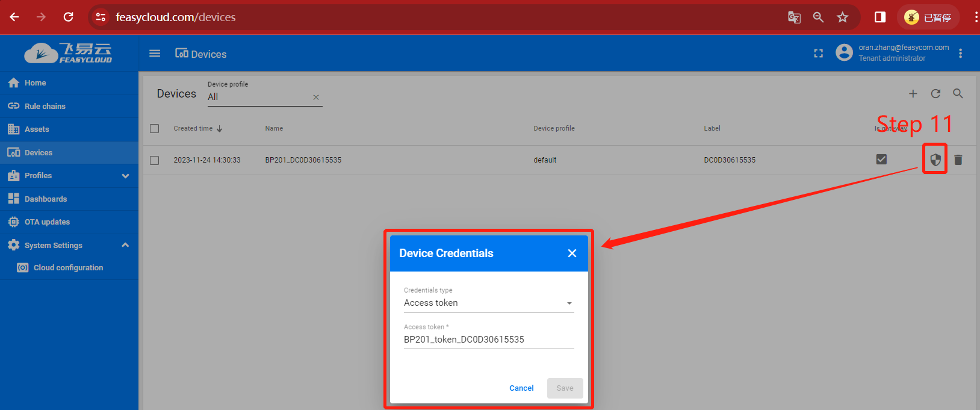The height and width of the screenshot is (410, 980).
Task: Select all devices with the header checkbox
Action: coord(155,128)
